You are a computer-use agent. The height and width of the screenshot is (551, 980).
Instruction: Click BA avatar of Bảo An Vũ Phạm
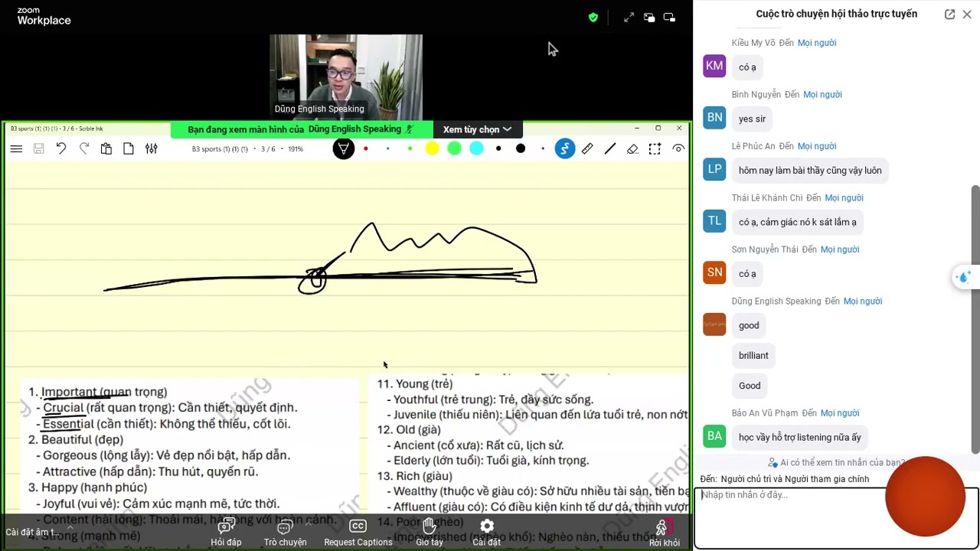point(714,436)
